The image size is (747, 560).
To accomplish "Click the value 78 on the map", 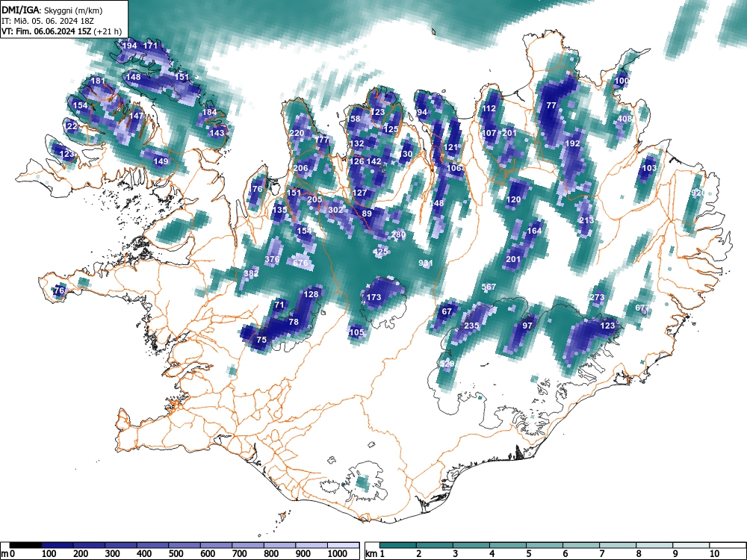I will pos(294,321).
